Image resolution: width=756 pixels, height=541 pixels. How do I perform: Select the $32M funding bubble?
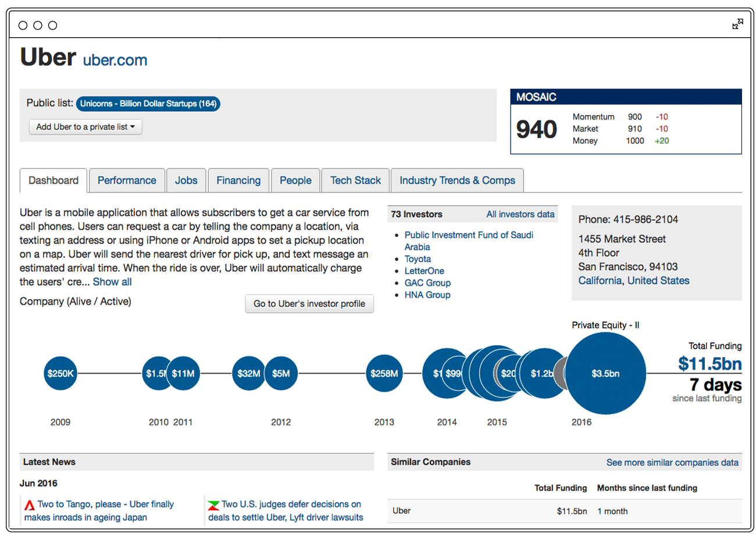point(248,373)
